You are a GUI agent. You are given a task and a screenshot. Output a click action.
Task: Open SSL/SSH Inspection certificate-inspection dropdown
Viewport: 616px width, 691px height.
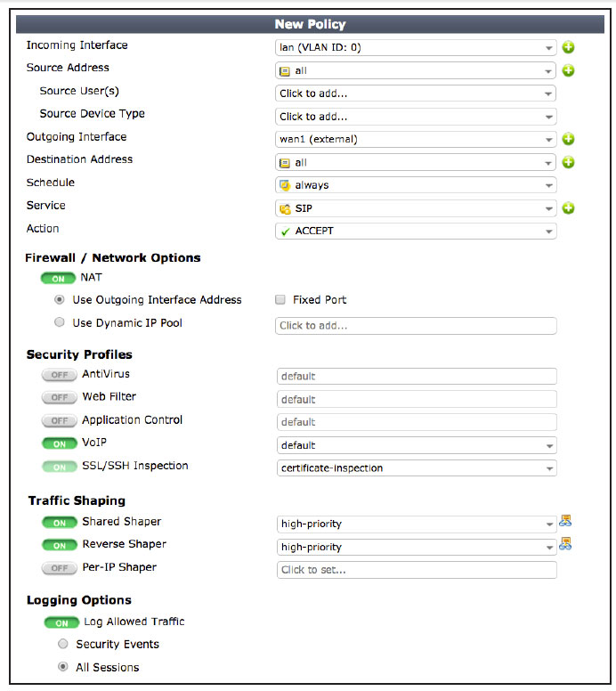pos(417,468)
